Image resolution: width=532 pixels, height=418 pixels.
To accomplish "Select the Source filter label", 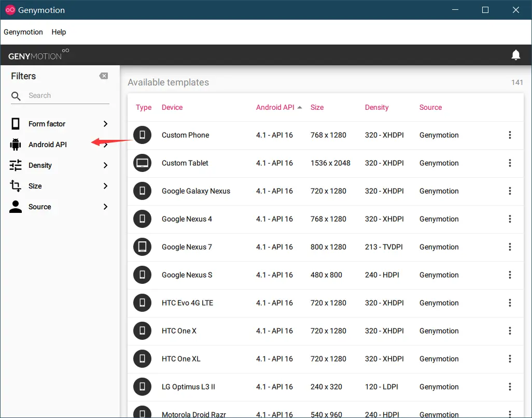I will (x=40, y=207).
